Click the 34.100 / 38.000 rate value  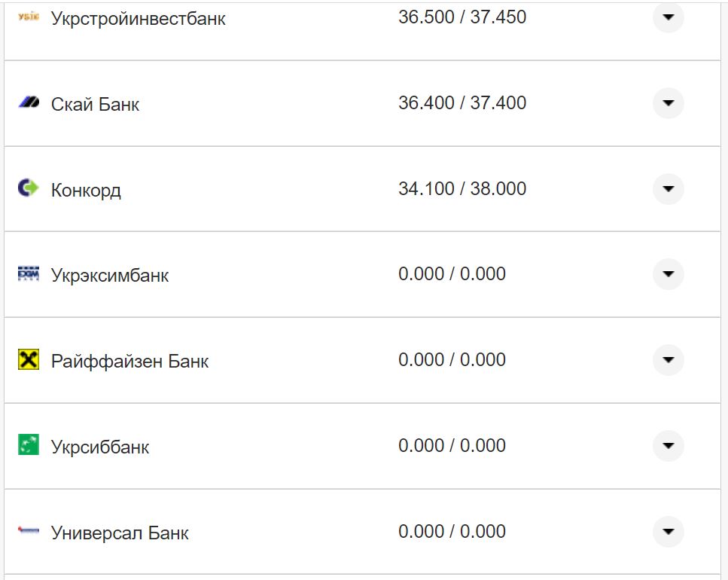[464, 188]
